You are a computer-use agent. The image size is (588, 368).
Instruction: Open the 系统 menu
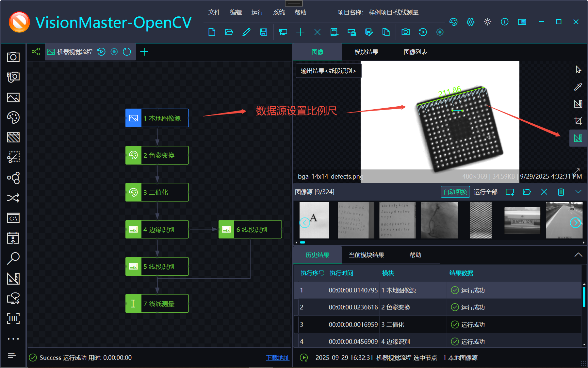(x=279, y=12)
